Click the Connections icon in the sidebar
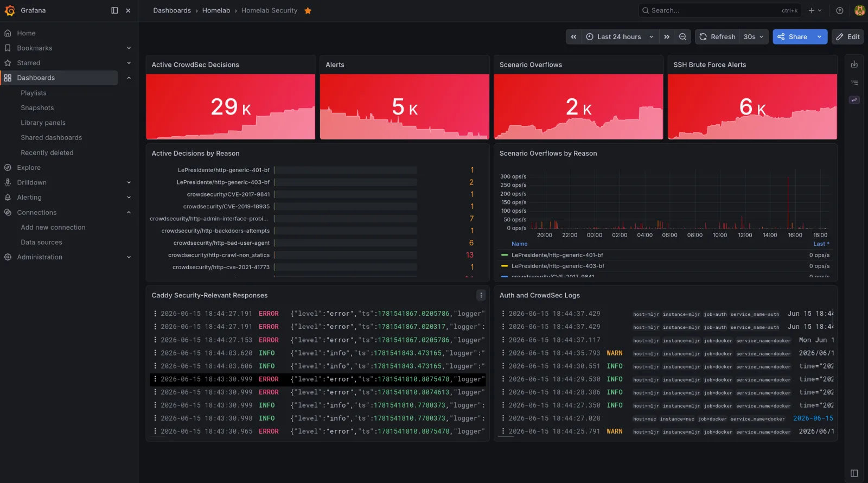 tap(8, 212)
